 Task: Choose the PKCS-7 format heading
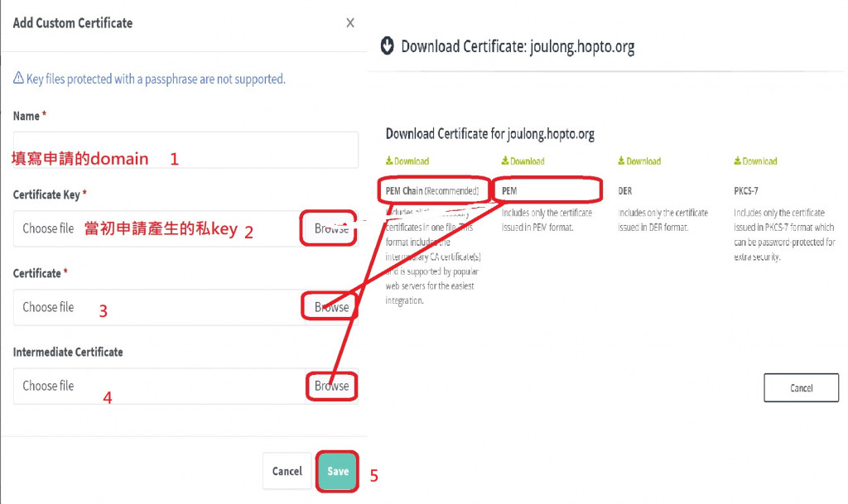(x=746, y=190)
